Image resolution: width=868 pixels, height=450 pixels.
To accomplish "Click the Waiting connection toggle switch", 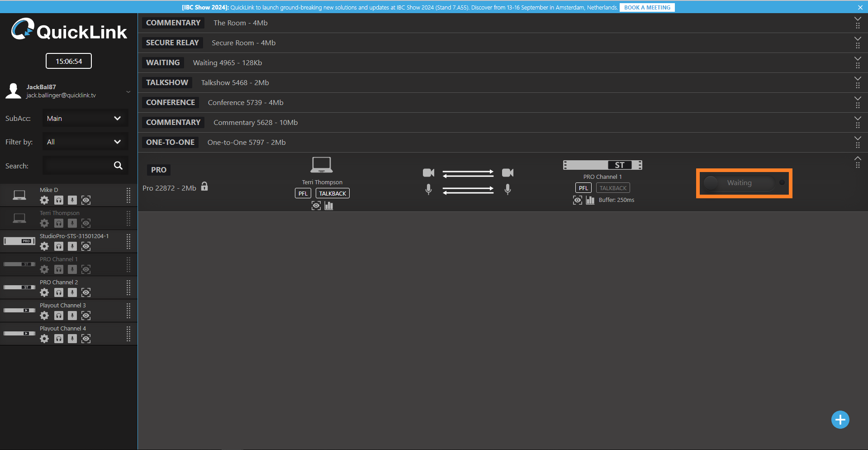I will pos(744,183).
